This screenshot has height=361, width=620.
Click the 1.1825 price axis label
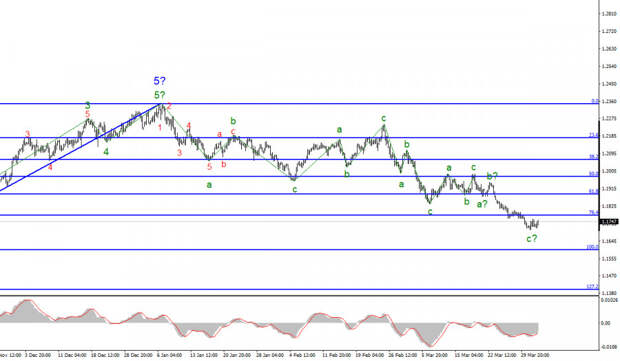pos(609,206)
